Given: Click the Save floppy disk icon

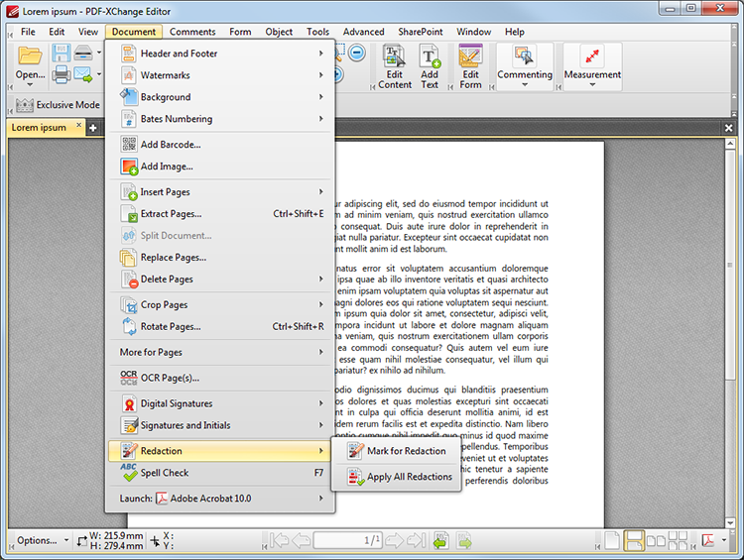Looking at the screenshot, I should click(x=61, y=54).
